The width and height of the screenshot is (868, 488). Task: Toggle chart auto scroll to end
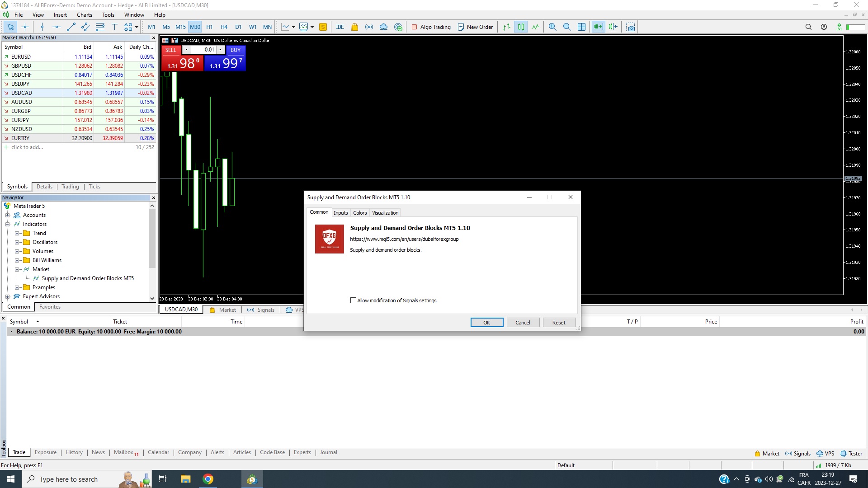[598, 27]
